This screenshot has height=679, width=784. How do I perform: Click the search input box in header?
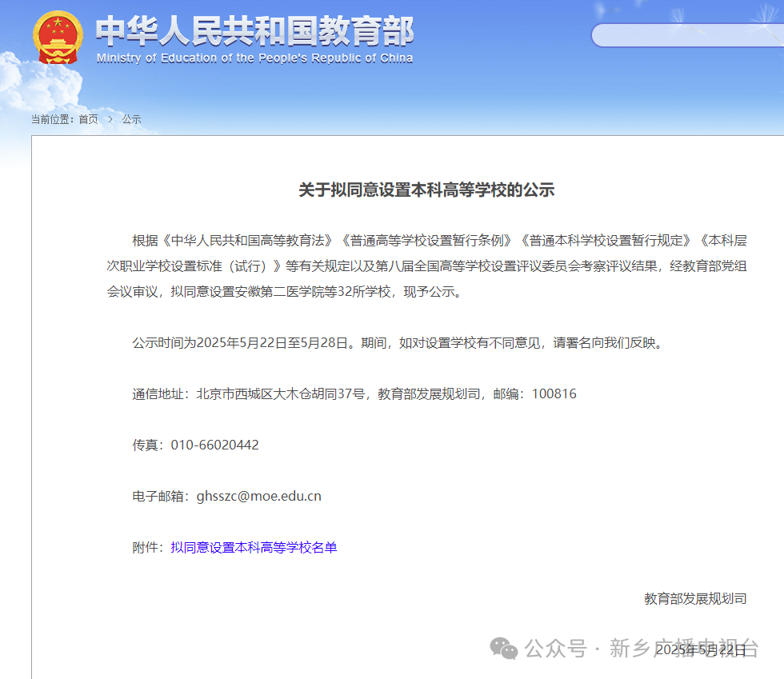tap(687, 35)
